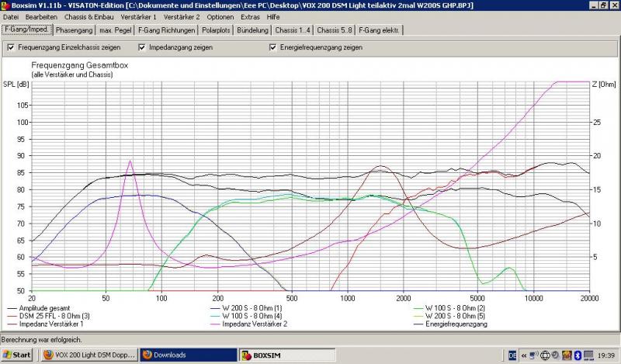Click the DE language indicator in taskbar
Viewport: 621px width, 364px height.
512,355
